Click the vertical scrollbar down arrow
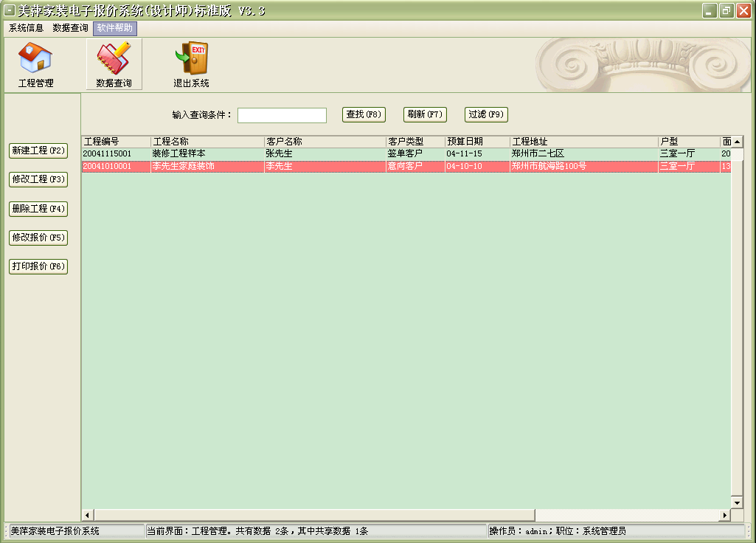This screenshot has width=756, height=543. [737, 503]
